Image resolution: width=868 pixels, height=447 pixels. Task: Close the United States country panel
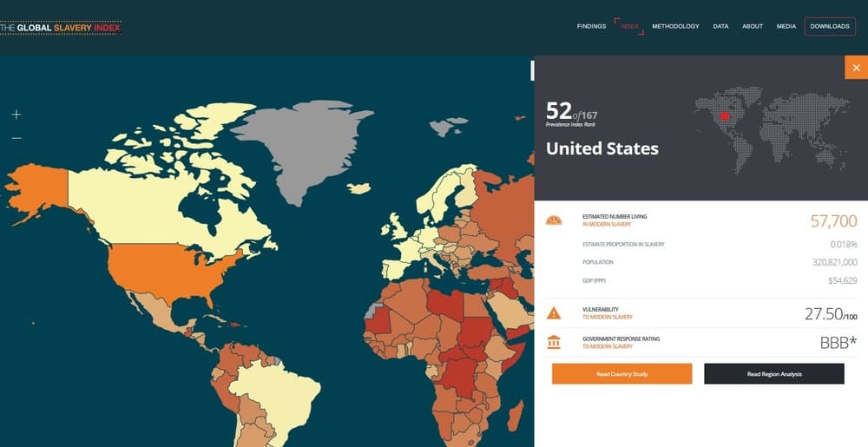point(856,68)
